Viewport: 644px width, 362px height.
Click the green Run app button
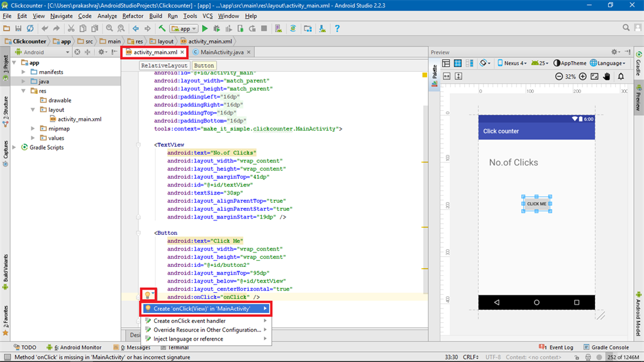tap(206, 28)
